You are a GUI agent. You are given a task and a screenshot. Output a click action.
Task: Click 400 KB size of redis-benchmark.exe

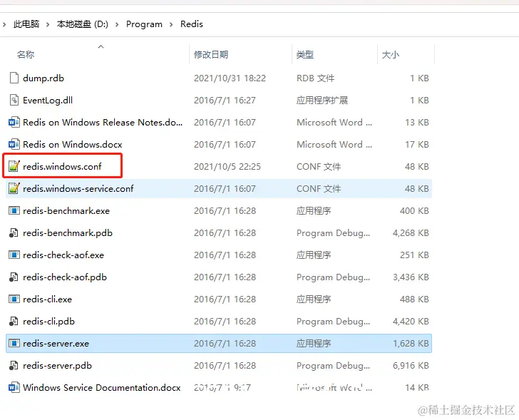pyautogui.click(x=414, y=211)
